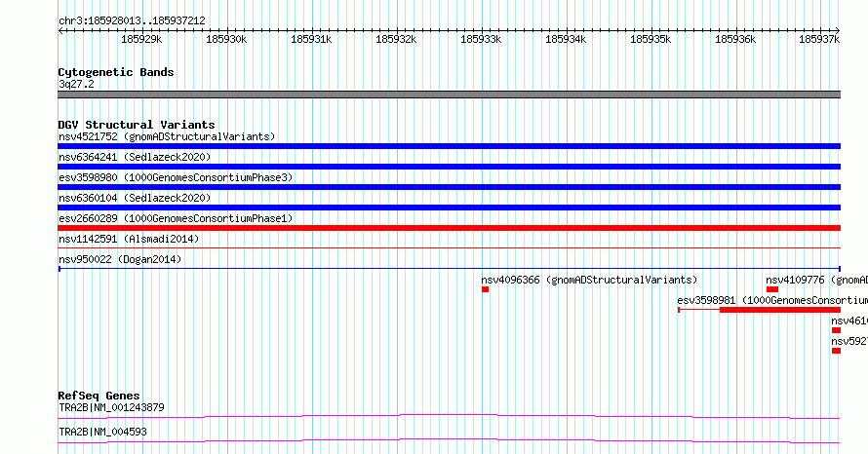Select the magenta line for TRA2B|NM_004593

[x=449, y=440]
